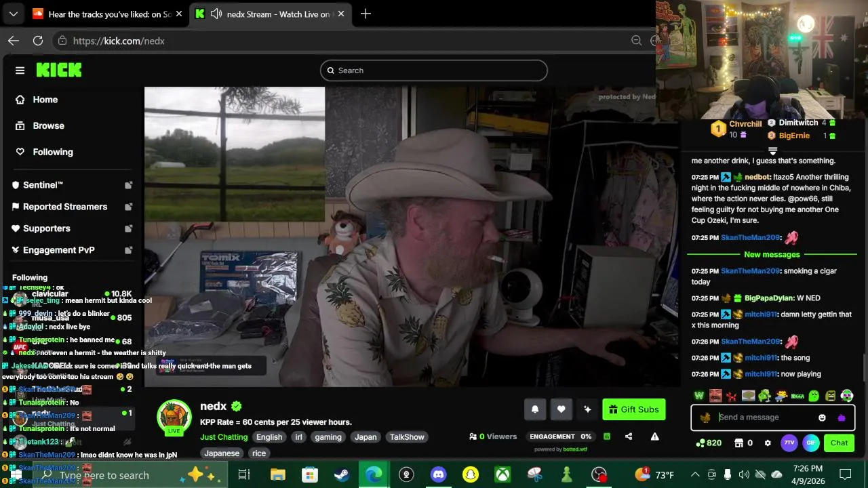Screen dimensions: 868x488
Task: Open the GIF picker button
Action: tap(811, 443)
